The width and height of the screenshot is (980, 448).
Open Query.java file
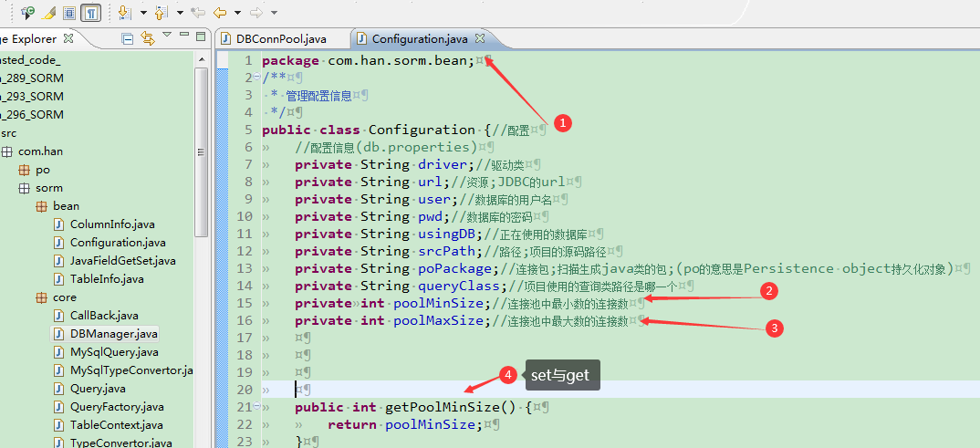99,389
